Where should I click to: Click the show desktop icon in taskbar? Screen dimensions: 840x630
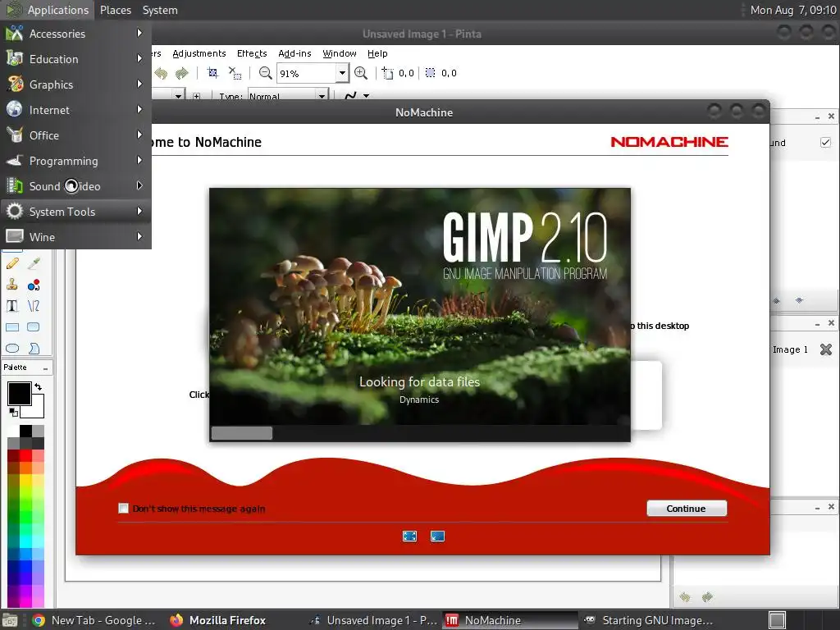point(10,620)
